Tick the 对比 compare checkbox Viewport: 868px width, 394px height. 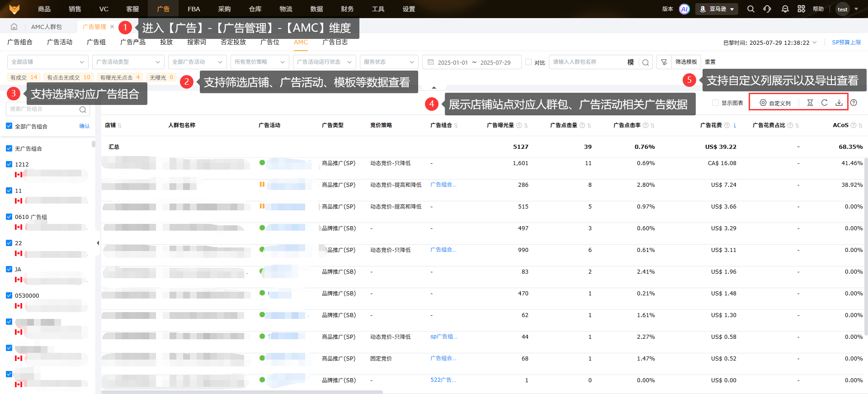tap(528, 62)
